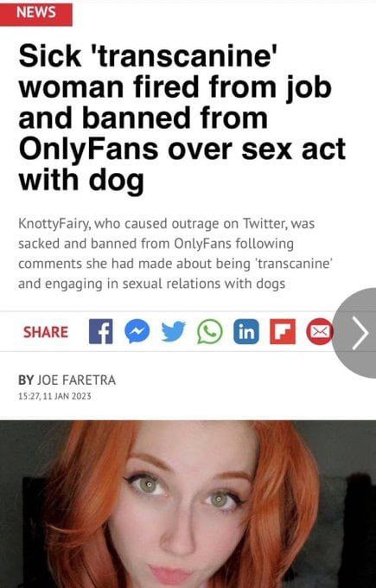The width and height of the screenshot is (376, 588).
Task: Click the SHARE label
Action: pos(46,332)
